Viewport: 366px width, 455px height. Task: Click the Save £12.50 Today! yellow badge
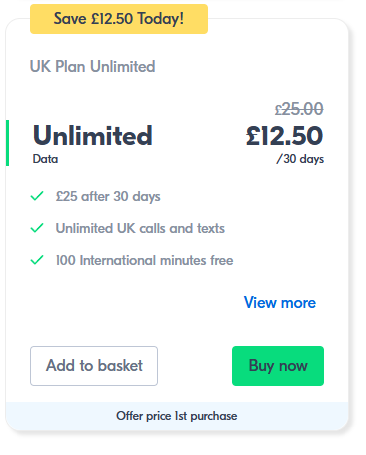pyautogui.click(x=119, y=19)
